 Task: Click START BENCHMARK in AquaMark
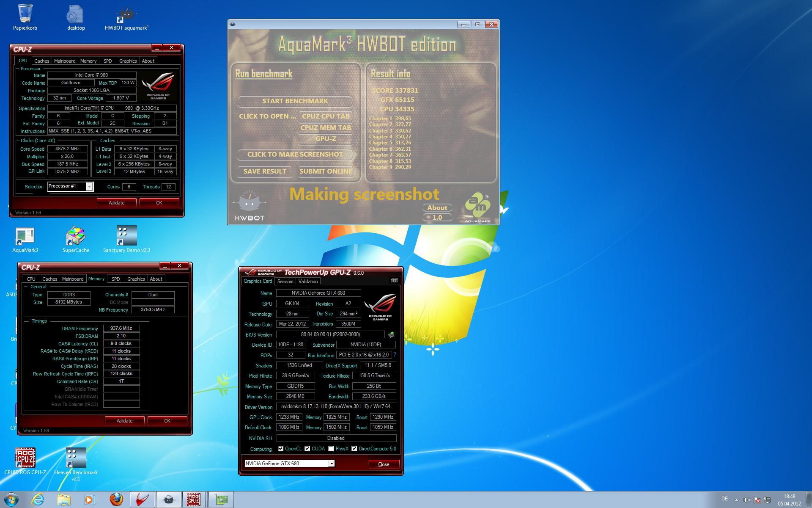(295, 101)
